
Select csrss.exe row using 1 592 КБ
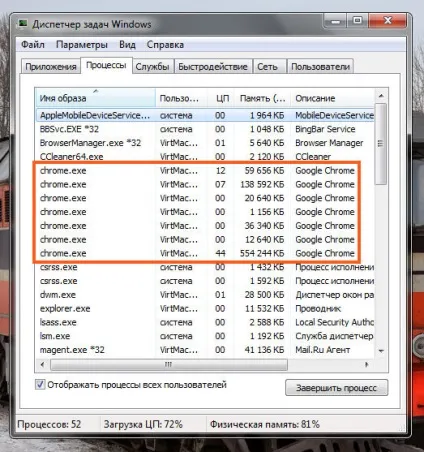pos(205,281)
